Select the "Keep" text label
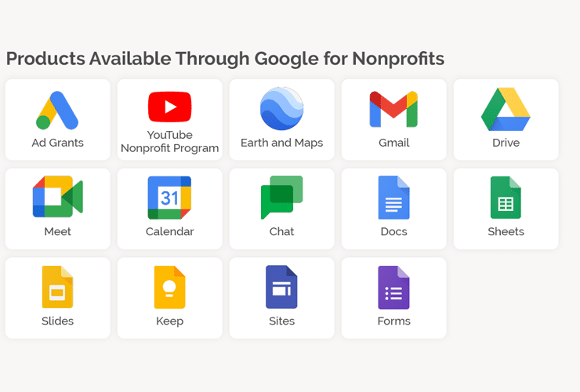This screenshot has height=392, width=580. pyautogui.click(x=170, y=321)
